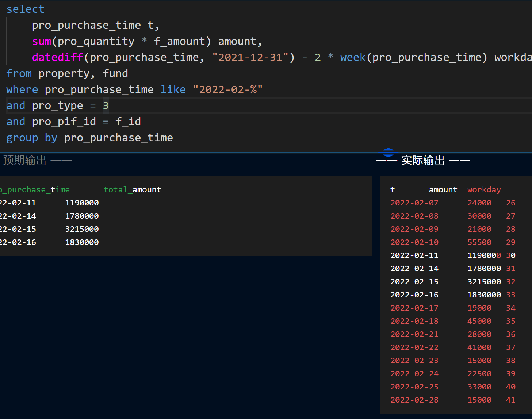This screenshot has width=532, height=419.
Task: Collapse the query editor via the divider handle
Action: tap(388, 153)
